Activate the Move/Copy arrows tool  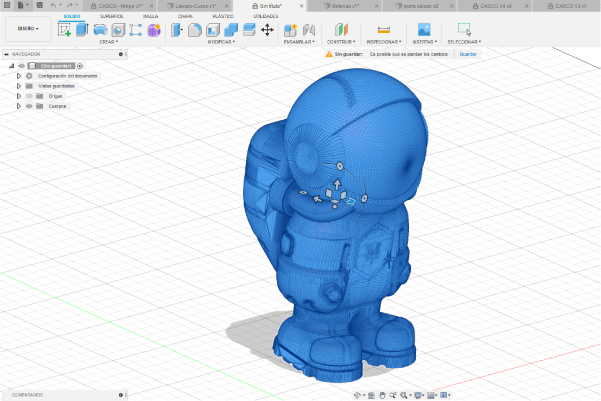pos(267,30)
